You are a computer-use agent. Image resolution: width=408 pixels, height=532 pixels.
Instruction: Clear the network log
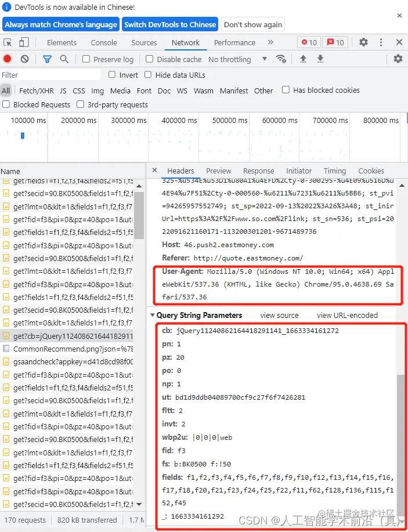tap(24, 59)
